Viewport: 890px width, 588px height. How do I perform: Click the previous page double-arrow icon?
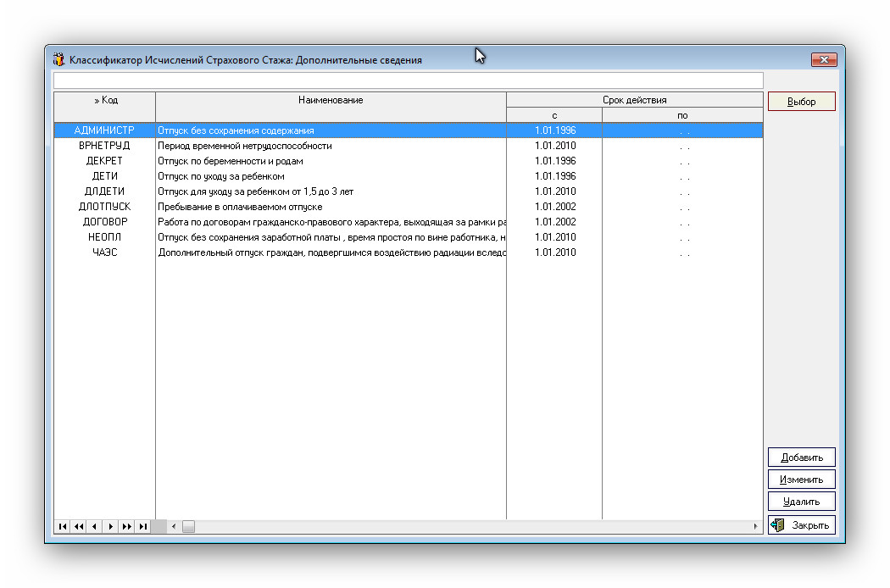(x=78, y=527)
